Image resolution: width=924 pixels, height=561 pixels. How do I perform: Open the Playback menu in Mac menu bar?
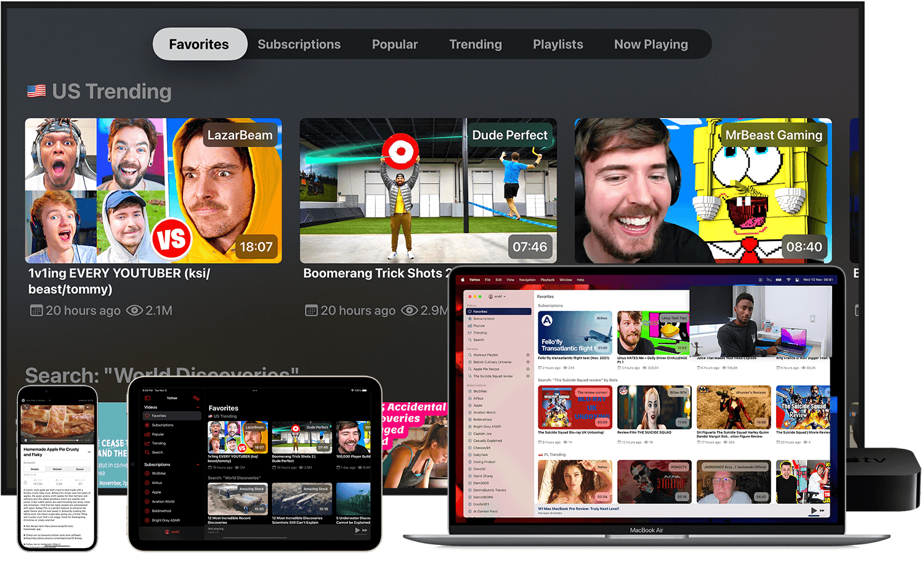point(547,279)
